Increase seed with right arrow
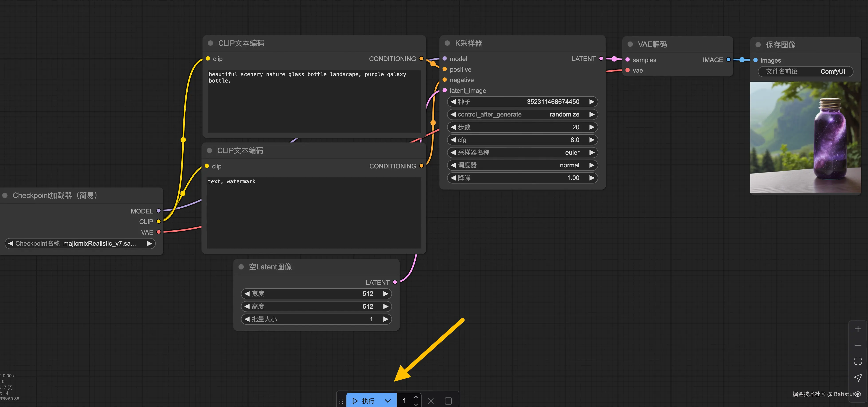Viewport: 868px width, 407px height. [591, 101]
